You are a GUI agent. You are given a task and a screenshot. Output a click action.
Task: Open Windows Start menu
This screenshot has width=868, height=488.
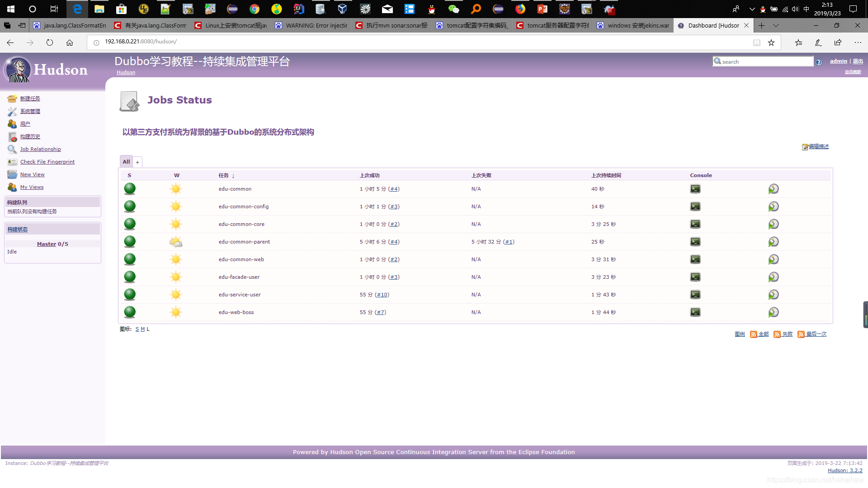(x=11, y=9)
